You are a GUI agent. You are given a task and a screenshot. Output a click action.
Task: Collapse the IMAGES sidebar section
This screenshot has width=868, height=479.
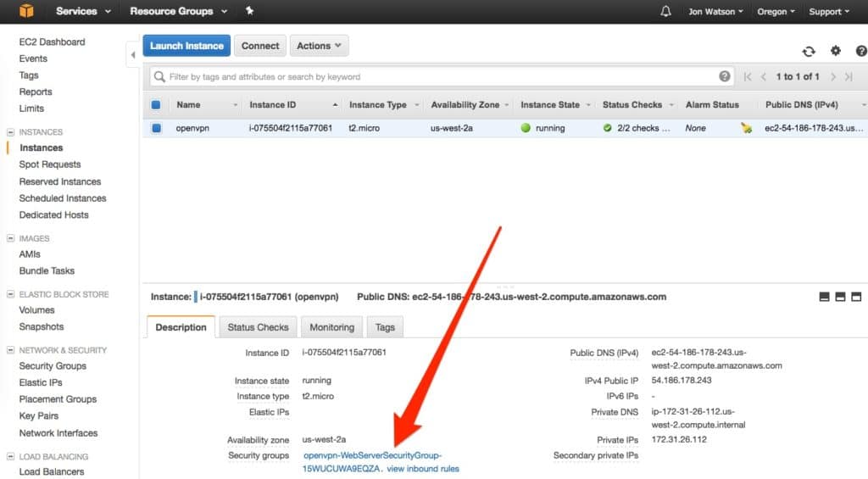point(10,238)
